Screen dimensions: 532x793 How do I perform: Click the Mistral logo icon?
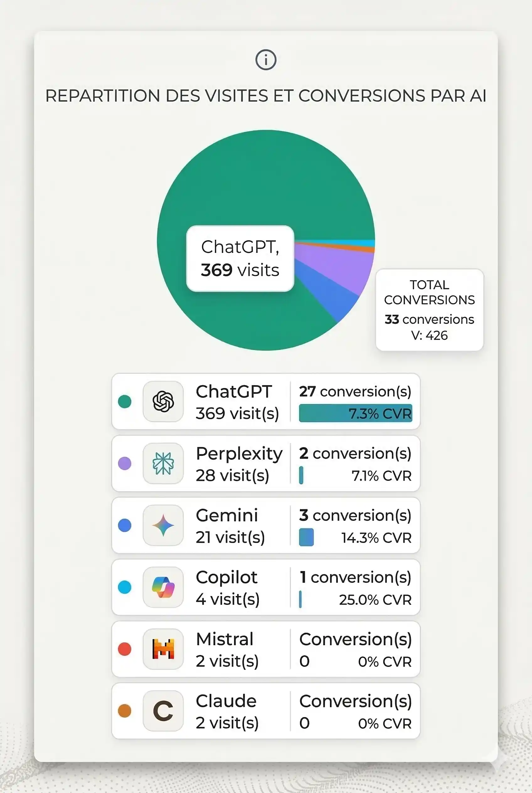[163, 649]
